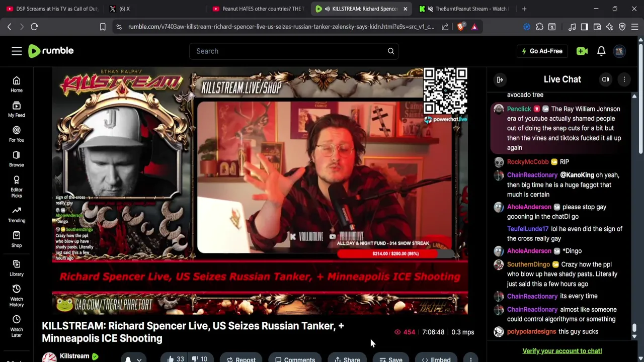
Task: Click the Embed button
Action: [x=436, y=358]
